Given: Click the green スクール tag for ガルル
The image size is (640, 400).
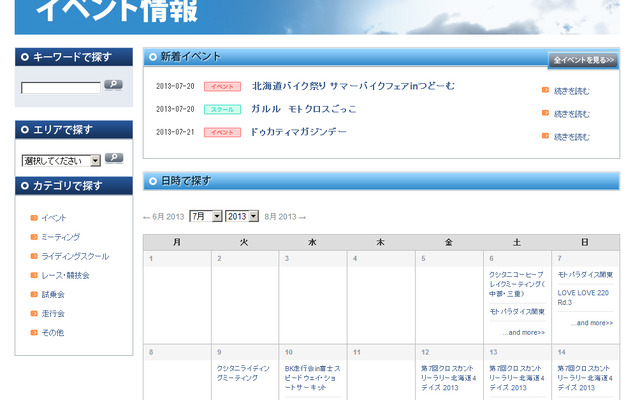Looking at the screenshot, I should click(x=222, y=109).
